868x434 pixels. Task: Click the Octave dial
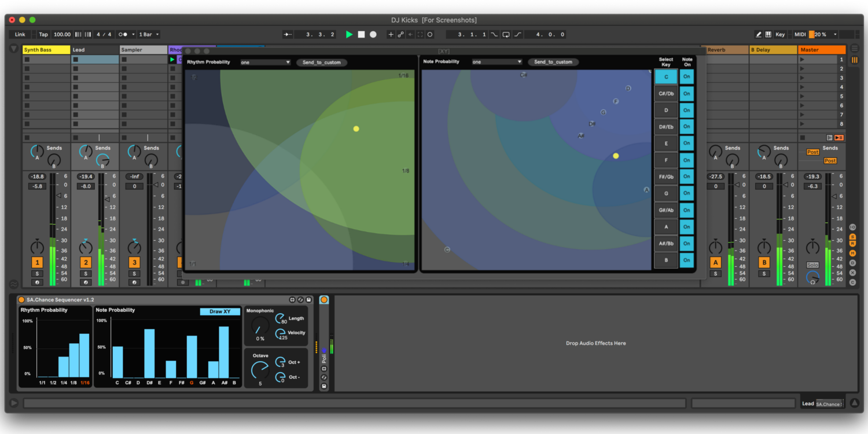click(x=260, y=370)
